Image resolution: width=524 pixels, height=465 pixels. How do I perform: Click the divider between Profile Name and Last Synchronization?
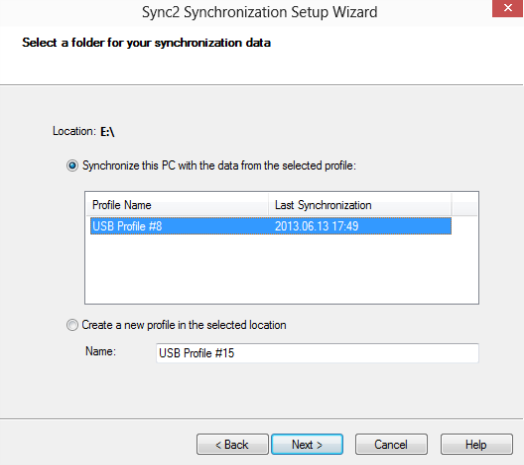tap(268, 205)
